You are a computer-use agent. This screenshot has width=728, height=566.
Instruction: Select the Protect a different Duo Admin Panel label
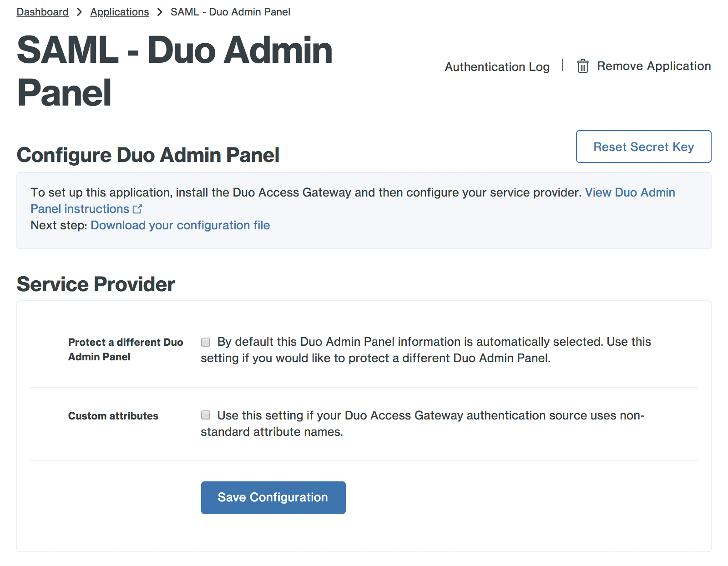pos(125,349)
